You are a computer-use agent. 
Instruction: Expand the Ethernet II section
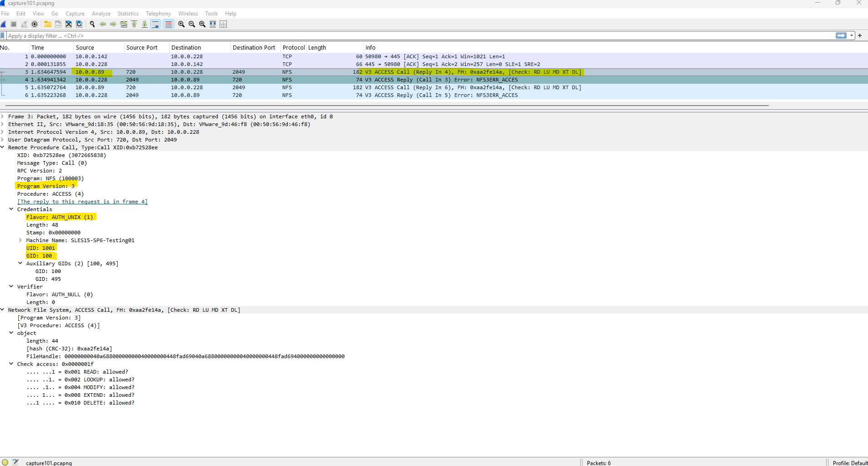click(x=2, y=124)
